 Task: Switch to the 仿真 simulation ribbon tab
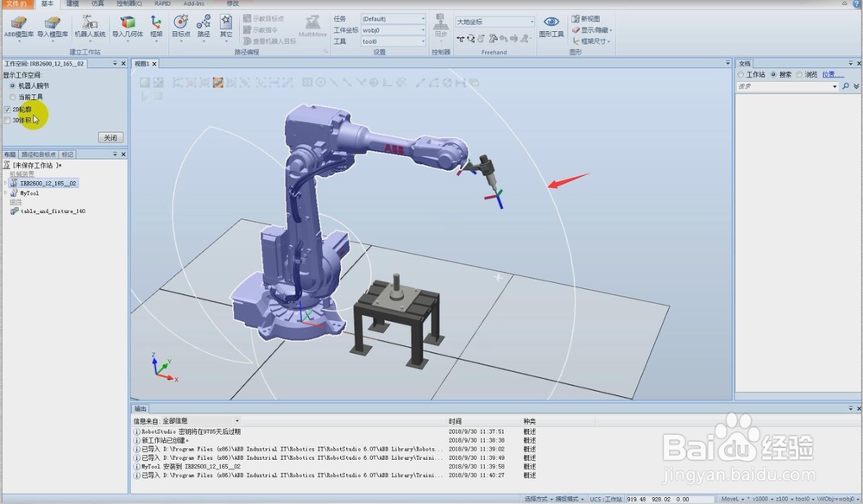tap(98, 3)
